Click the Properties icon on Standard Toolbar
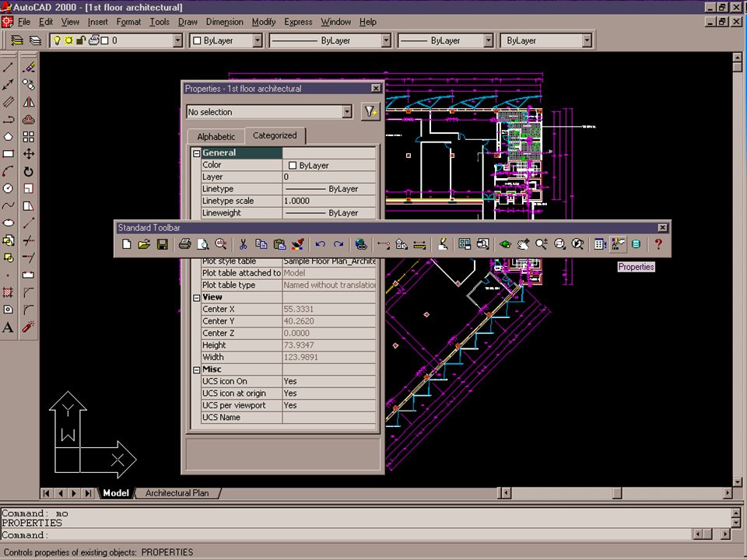This screenshot has width=747, height=560. [x=618, y=244]
